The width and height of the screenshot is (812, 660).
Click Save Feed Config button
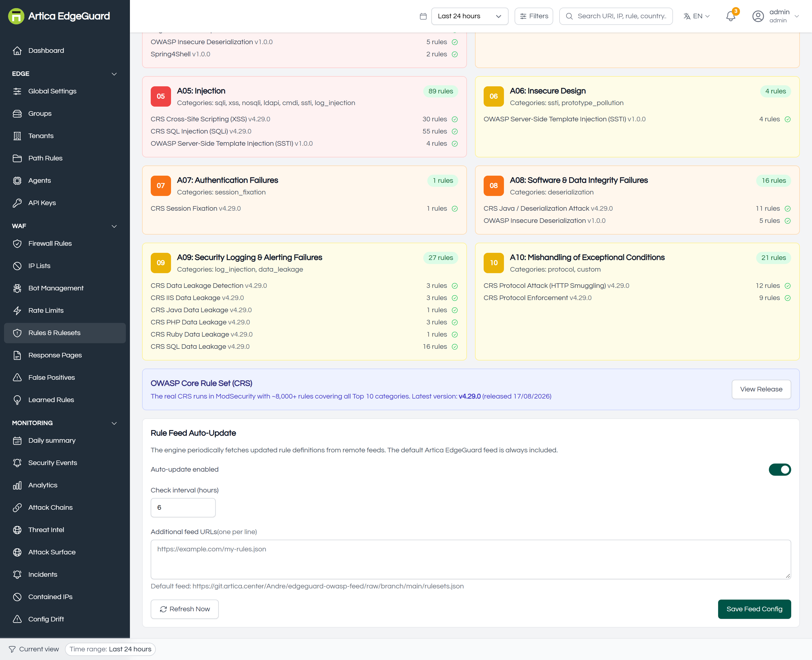point(754,609)
